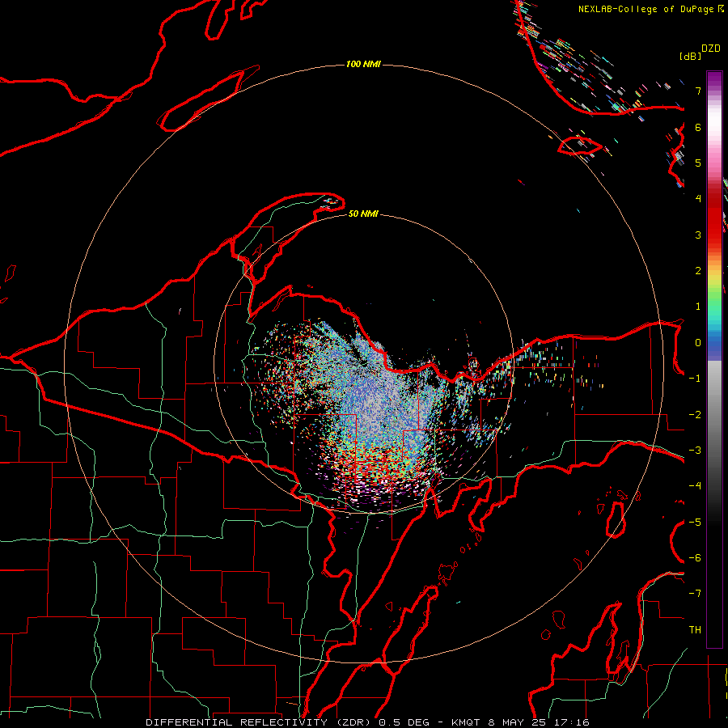Viewport: 728px width, 728px height.
Task: Click the 2 value on the color scale
Action: (698, 271)
